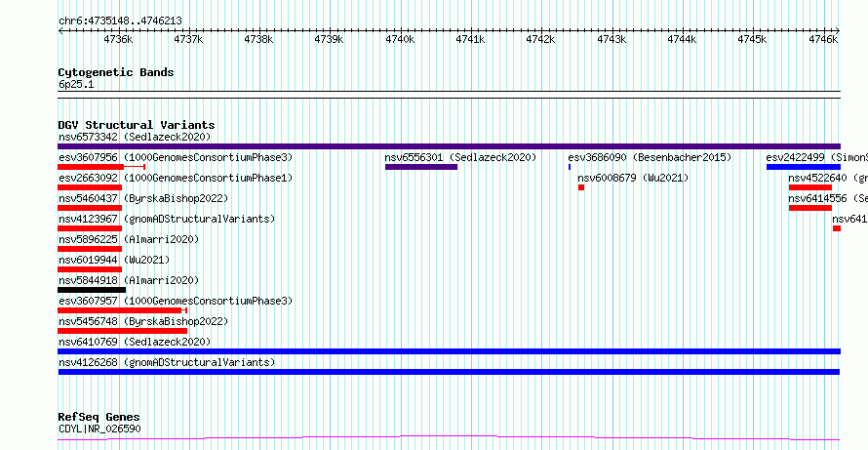The image size is (868, 450).
Task: Click the magenta CDYL gene line
Action: coord(449,438)
